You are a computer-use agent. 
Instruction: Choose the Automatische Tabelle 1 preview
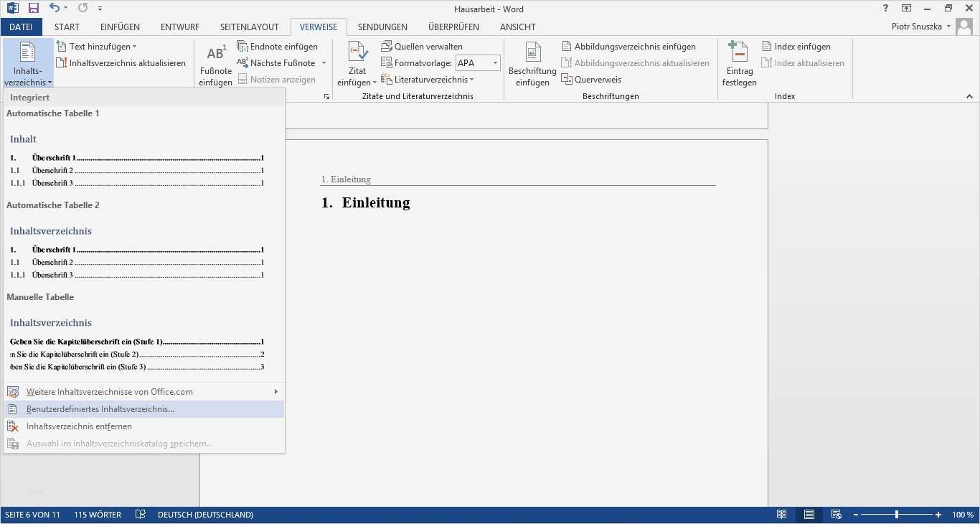144,151
